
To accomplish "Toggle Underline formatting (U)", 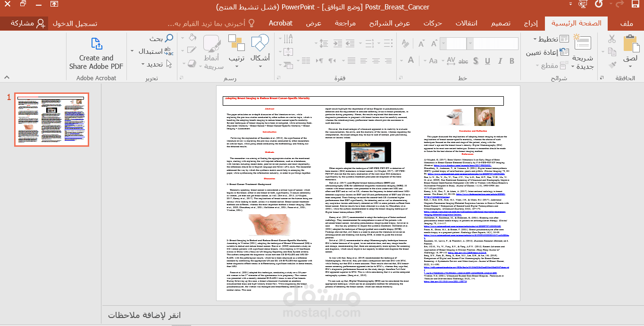I will point(487,61).
